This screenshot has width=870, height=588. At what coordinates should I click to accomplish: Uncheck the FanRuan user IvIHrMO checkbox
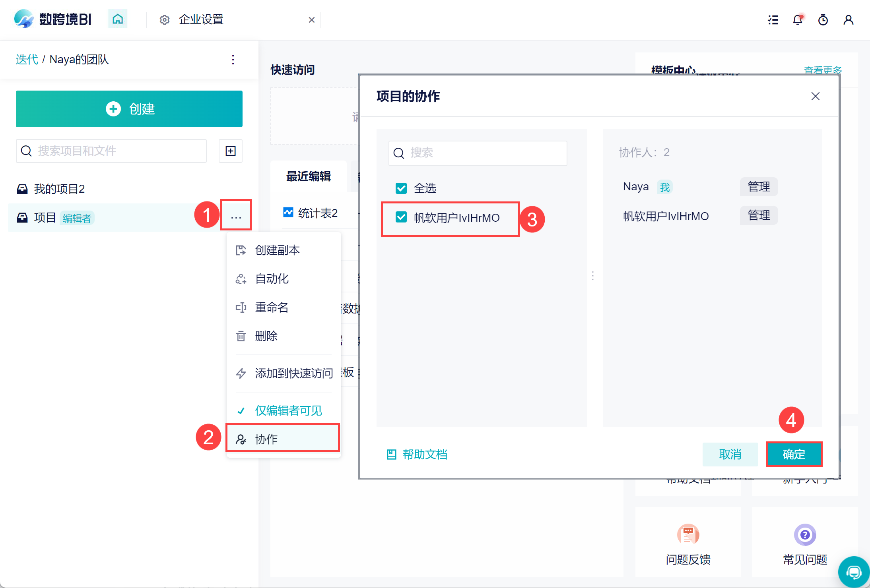click(x=401, y=217)
